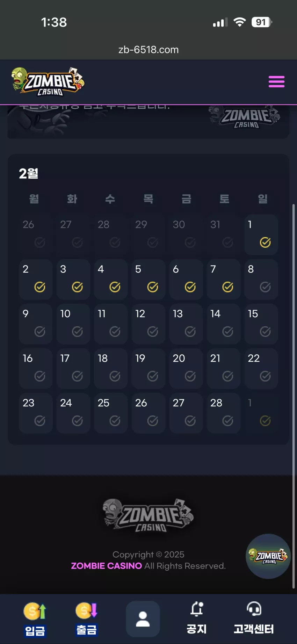This screenshot has height=644, width=297.
Task: Open the pink hamburger menu
Action: click(x=276, y=82)
